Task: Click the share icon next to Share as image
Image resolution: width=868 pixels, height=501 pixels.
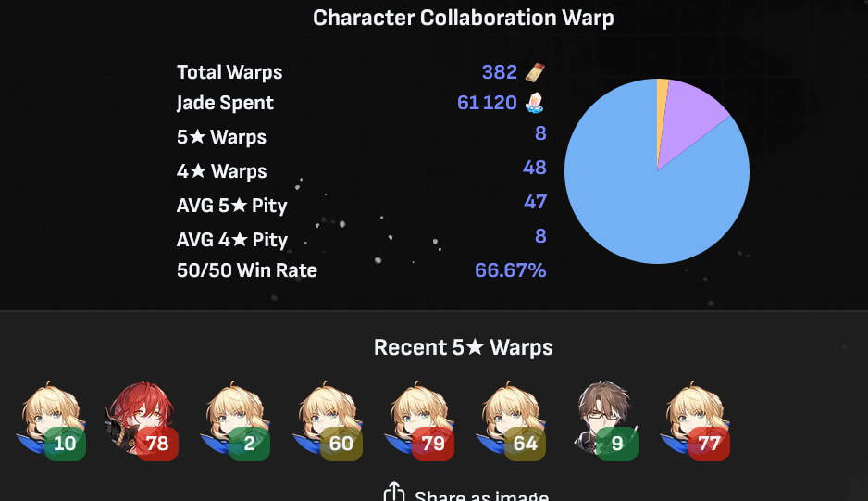Action: click(x=394, y=492)
